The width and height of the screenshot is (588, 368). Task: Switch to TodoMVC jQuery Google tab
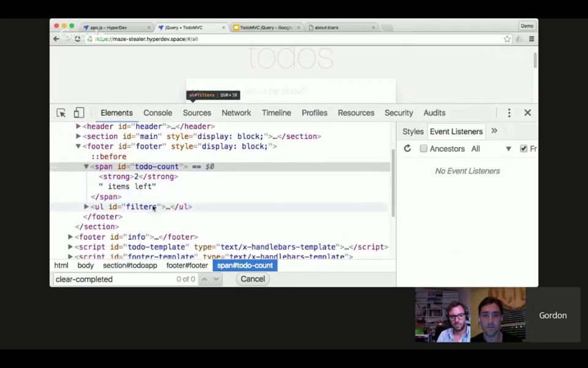pos(265,28)
